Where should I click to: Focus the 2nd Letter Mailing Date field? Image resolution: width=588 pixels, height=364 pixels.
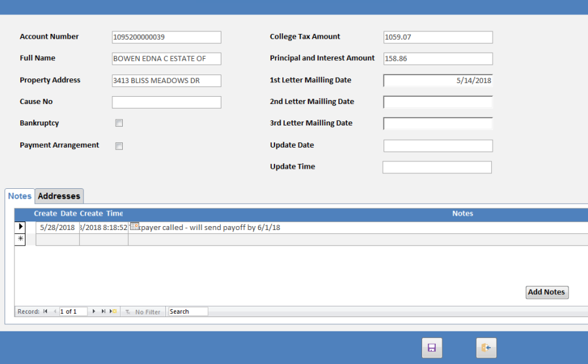click(x=438, y=102)
